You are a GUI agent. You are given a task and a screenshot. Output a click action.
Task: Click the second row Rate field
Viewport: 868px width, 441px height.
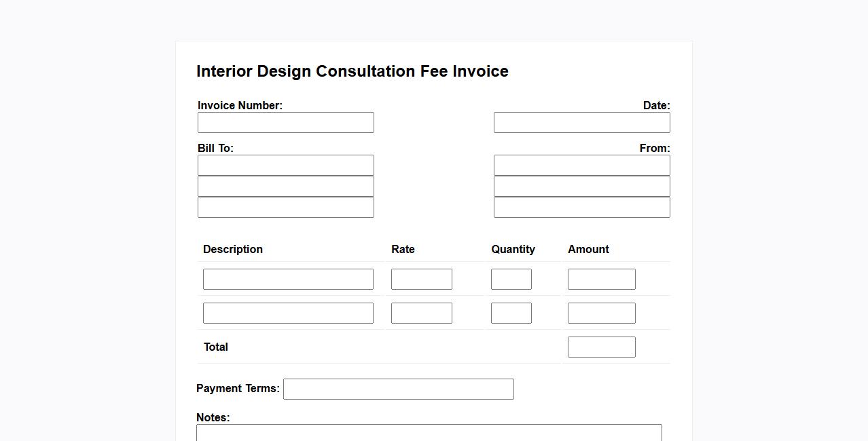coord(421,313)
